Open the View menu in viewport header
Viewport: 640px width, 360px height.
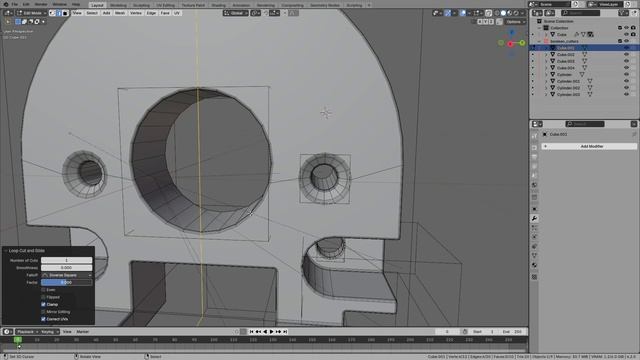[x=77, y=13]
